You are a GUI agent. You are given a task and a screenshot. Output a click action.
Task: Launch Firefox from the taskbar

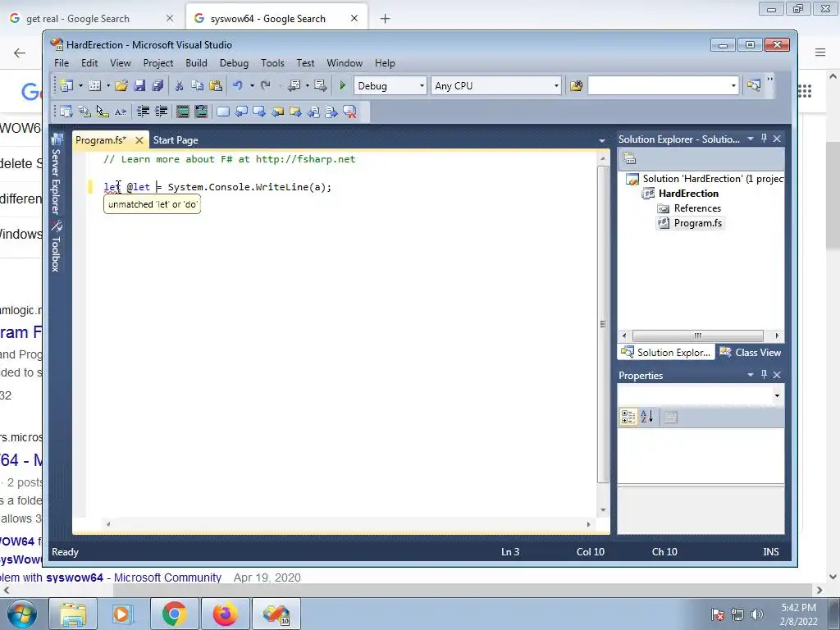tap(226, 614)
